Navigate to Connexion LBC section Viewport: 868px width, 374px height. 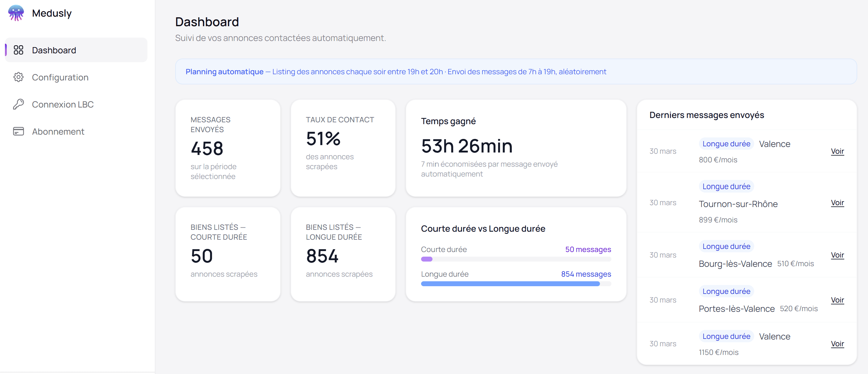[x=63, y=104]
